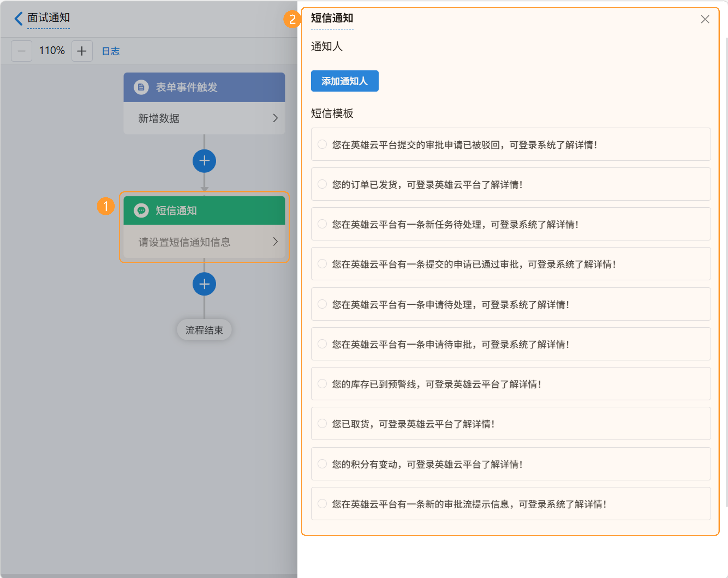The height and width of the screenshot is (578, 728).
Task: Zoom in with the plus button
Action: tap(82, 51)
